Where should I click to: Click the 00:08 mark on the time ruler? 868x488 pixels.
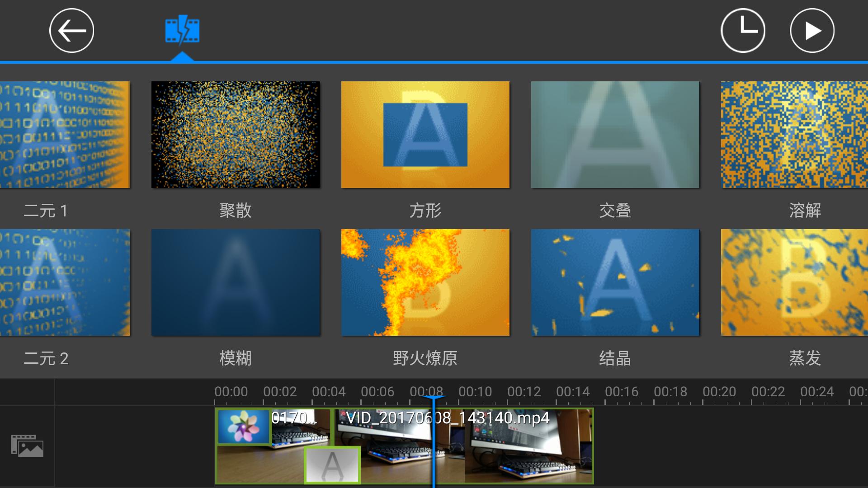[x=427, y=392]
